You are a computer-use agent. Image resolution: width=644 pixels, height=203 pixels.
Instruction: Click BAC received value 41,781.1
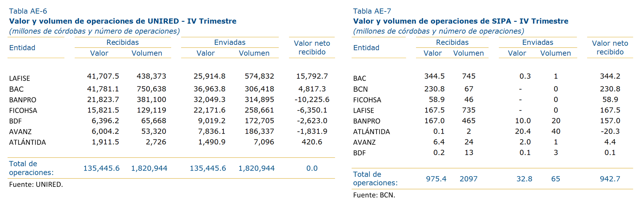(103, 89)
